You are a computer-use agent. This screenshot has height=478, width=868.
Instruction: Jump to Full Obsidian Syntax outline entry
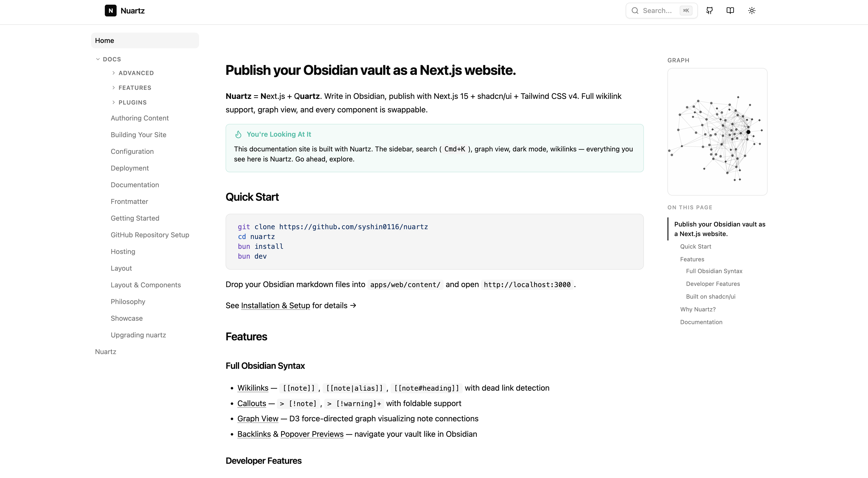click(x=714, y=271)
